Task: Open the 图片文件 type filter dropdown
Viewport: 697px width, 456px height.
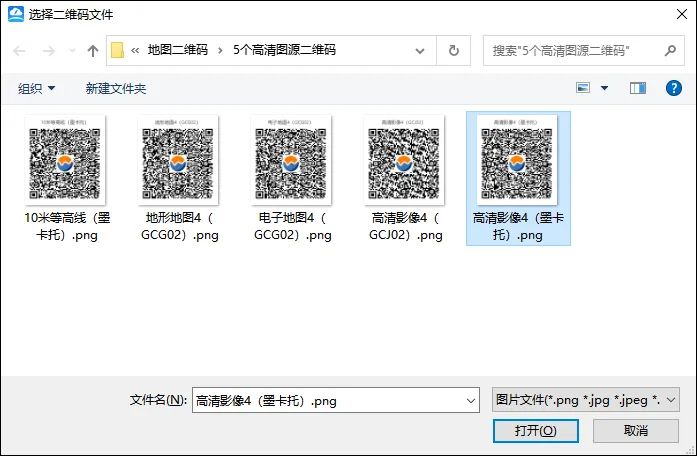Action: pyautogui.click(x=585, y=400)
